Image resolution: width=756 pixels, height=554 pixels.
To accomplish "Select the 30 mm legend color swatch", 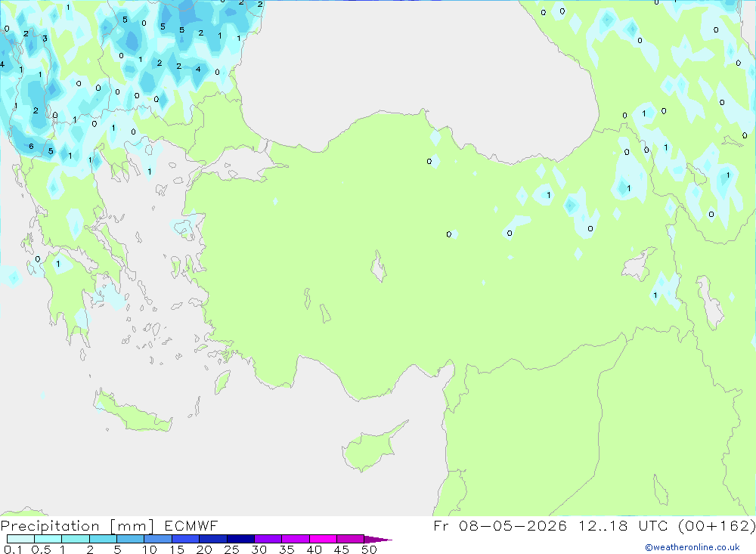I will tap(268, 539).
